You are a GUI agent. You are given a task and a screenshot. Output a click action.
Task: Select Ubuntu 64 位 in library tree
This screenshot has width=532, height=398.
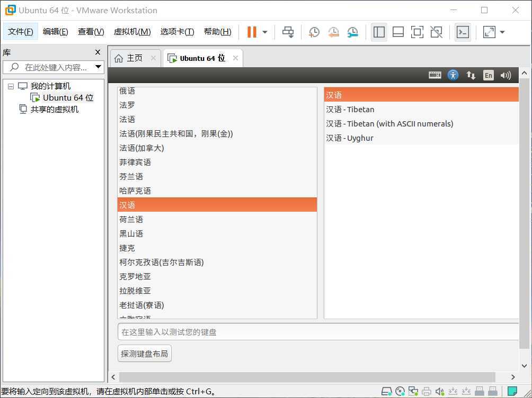[x=68, y=97]
